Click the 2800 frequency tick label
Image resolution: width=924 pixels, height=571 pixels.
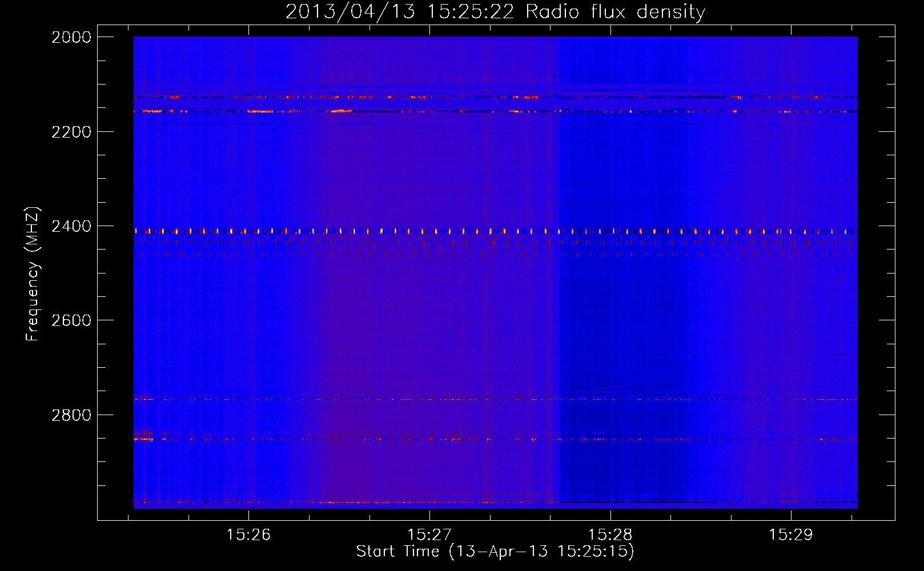click(x=71, y=415)
